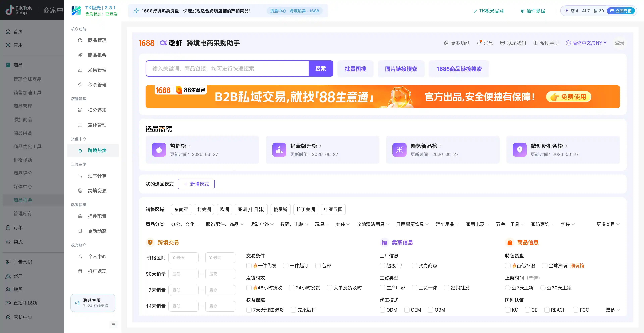Click the 热销榜 purple flame icon

point(159,150)
